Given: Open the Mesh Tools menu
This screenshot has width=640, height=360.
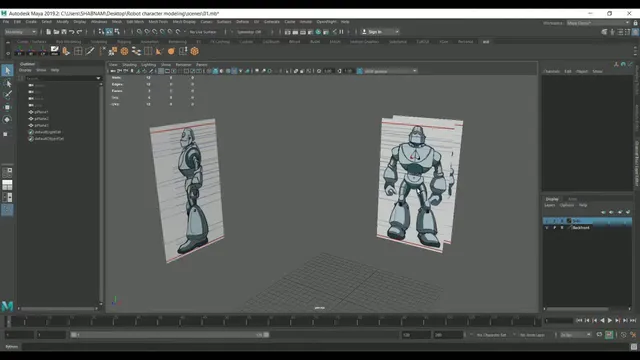Looking at the screenshot, I should click(x=158, y=22).
